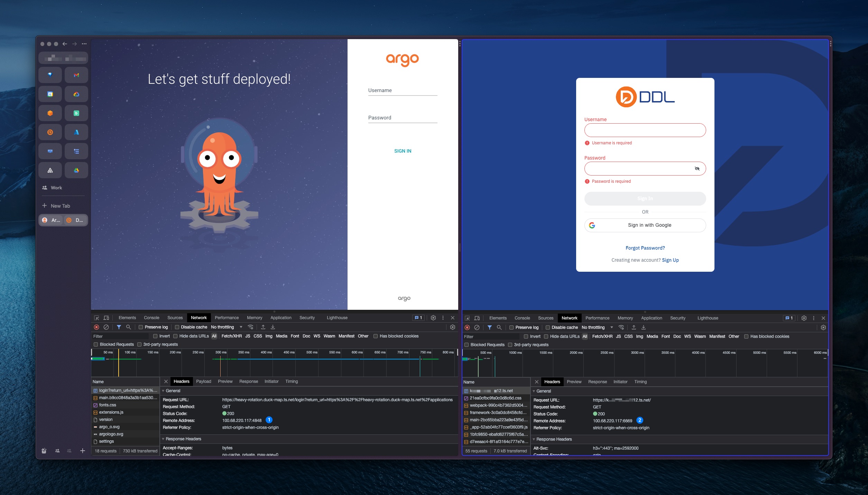Check 3rd-party requests in left DevTools

(x=139, y=344)
